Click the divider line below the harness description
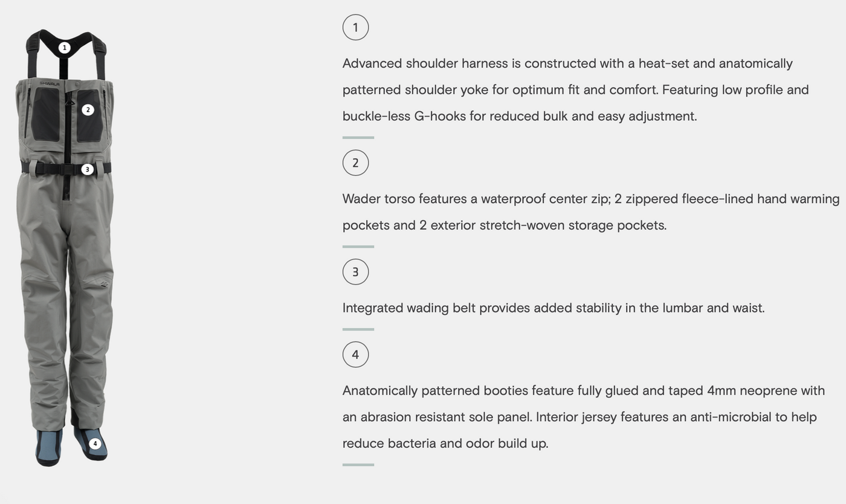 (358, 138)
